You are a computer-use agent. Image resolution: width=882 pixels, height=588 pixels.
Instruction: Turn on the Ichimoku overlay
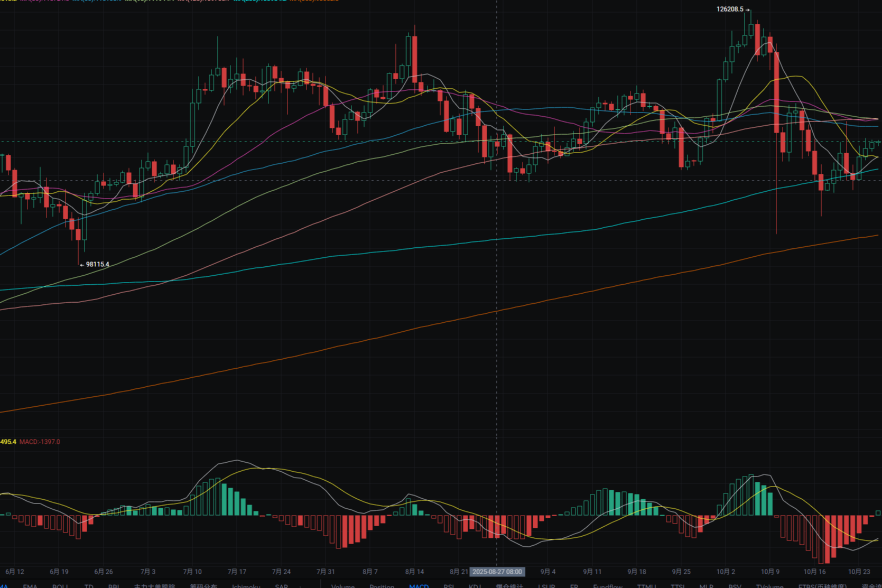coord(246,585)
